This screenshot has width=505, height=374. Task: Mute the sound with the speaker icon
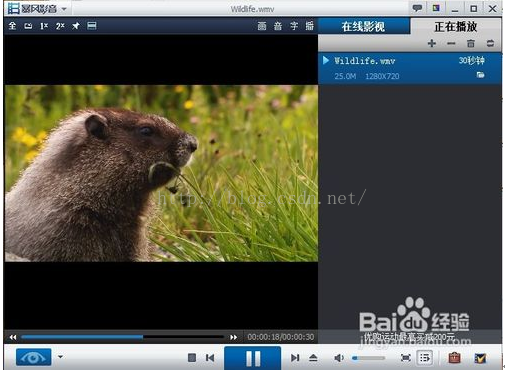tap(339, 358)
